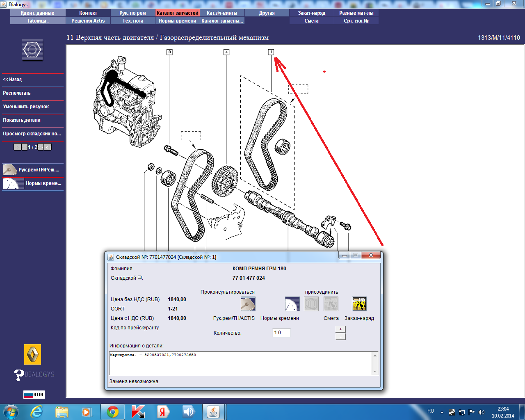The height and width of the screenshot is (420, 525).
Task: Open Windows Explorer folder in taskbar
Action: [x=62, y=412]
